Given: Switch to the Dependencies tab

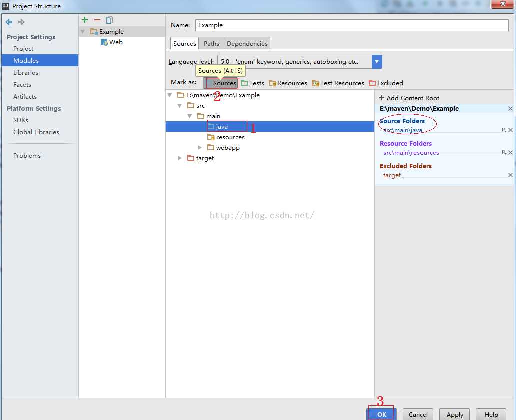Looking at the screenshot, I should 247,44.
